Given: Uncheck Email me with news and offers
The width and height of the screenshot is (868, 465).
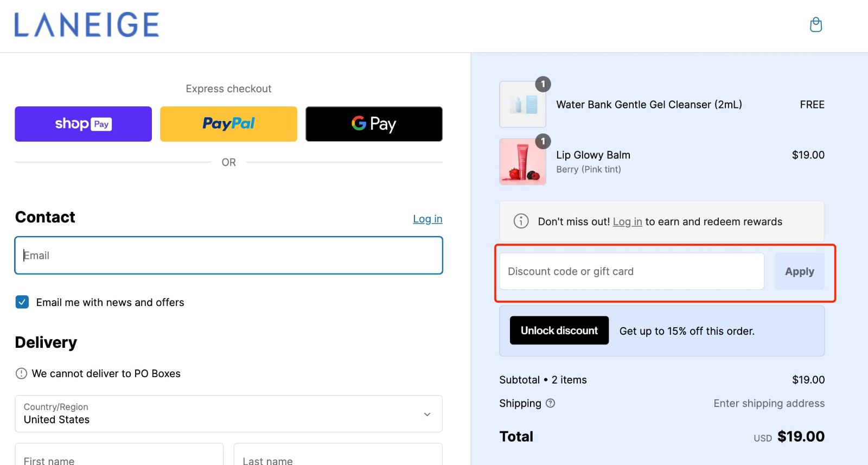Looking at the screenshot, I should [22, 302].
